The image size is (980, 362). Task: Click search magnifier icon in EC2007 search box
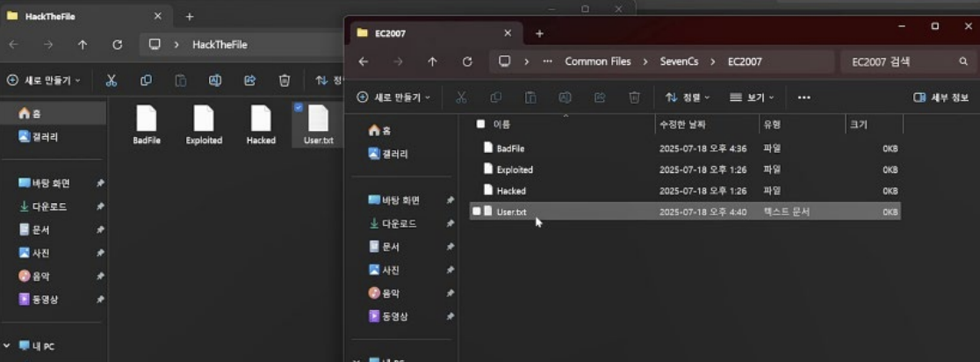[963, 62]
